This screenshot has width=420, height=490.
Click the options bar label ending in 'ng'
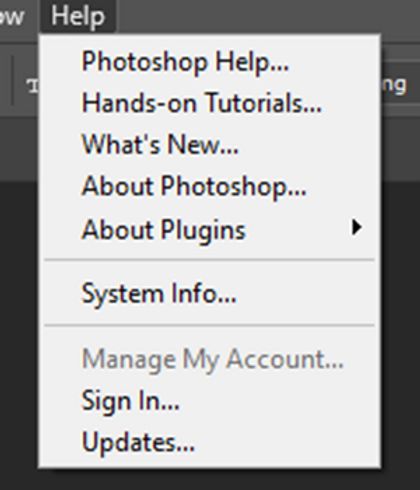tap(394, 85)
